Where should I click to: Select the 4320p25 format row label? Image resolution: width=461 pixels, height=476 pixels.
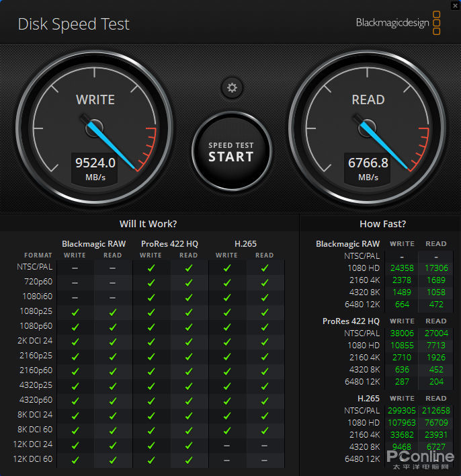tap(36, 385)
